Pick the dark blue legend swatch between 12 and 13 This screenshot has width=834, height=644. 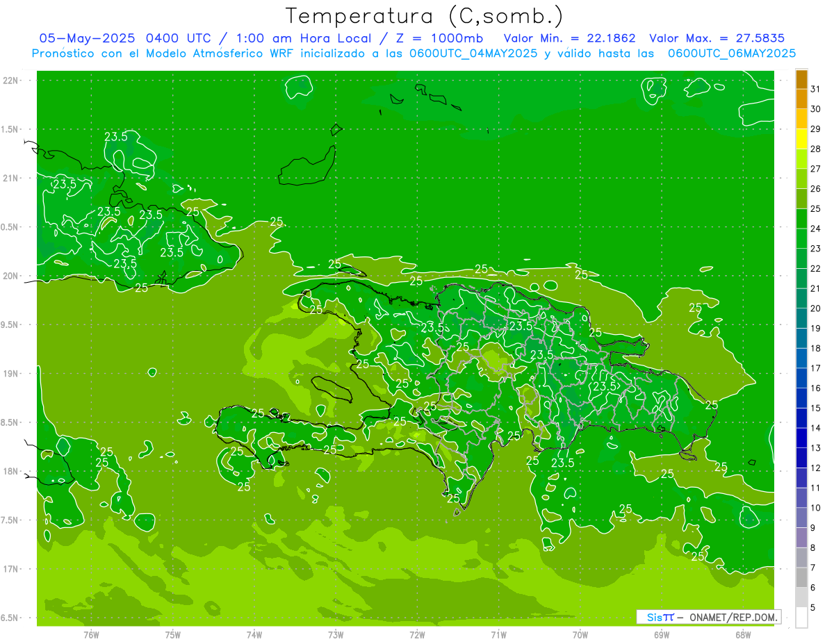(801, 458)
